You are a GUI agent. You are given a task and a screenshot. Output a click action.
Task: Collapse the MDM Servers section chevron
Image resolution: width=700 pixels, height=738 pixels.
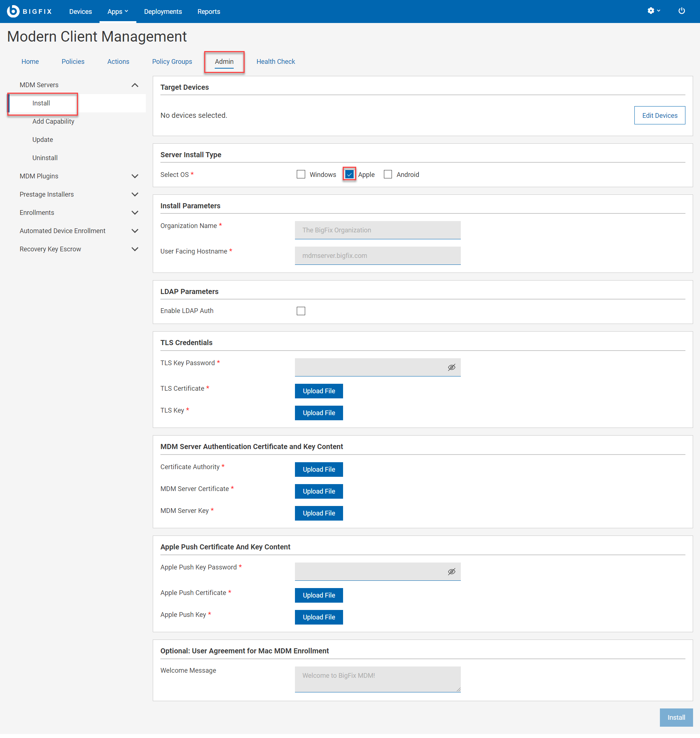(135, 85)
